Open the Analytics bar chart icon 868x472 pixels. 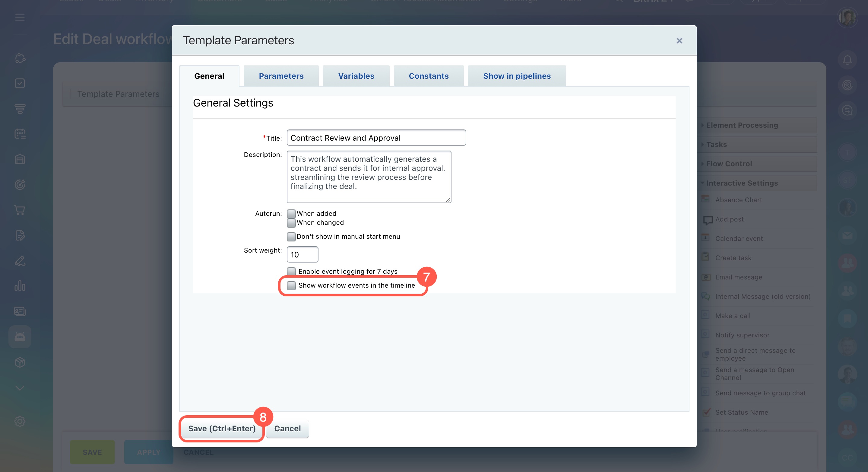point(20,286)
